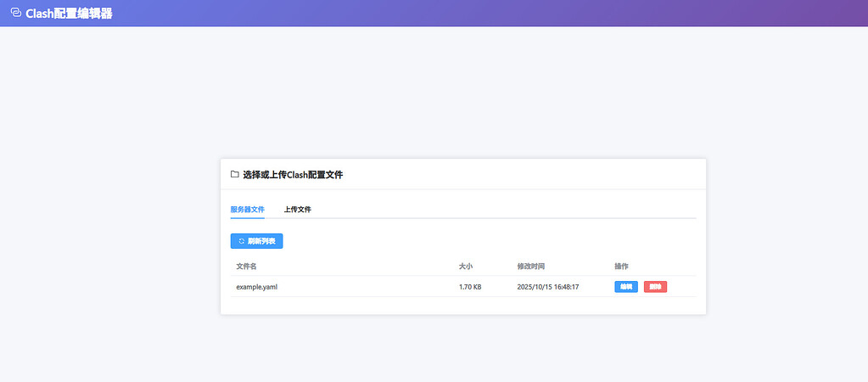Click the 选择或上传Clash配置文件 heading
The height and width of the screenshot is (382, 868).
[293, 174]
